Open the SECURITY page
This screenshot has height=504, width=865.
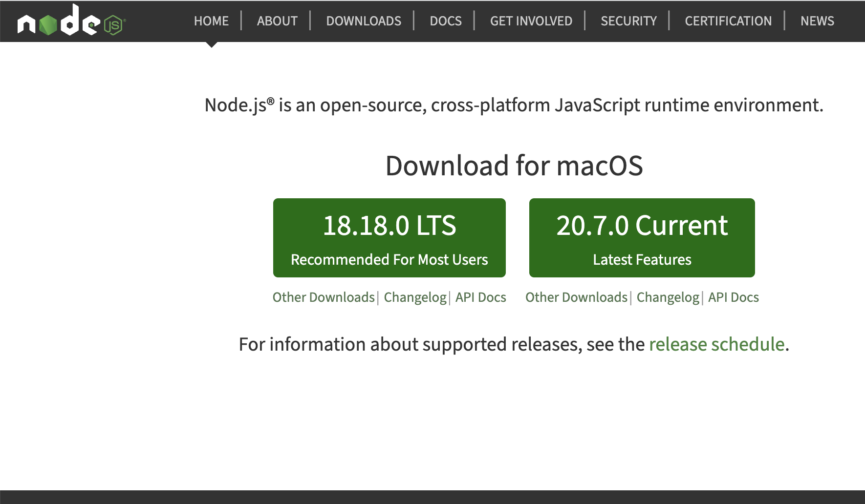pyautogui.click(x=628, y=21)
